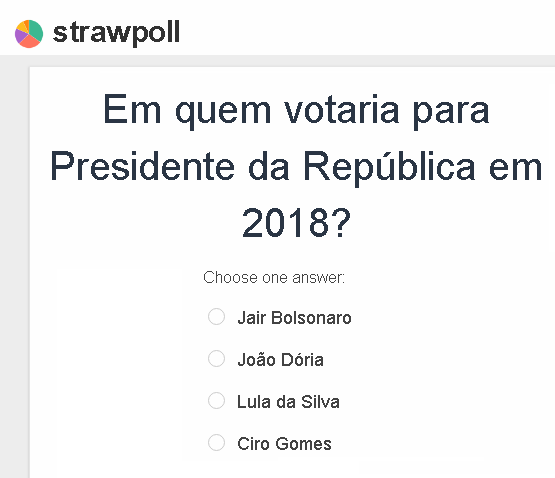The image size is (555, 478).
Task: Click the Choose one answer instruction text
Action: click(x=274, y=278)
